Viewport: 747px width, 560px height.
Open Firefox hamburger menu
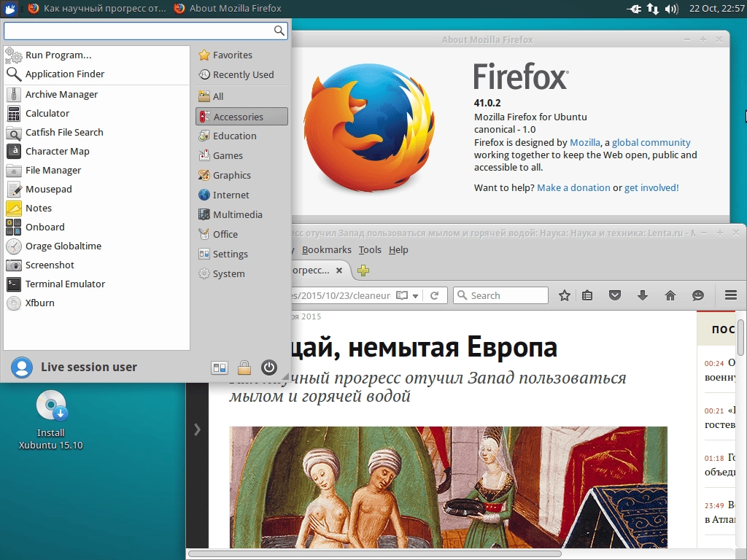pos(731,296)
